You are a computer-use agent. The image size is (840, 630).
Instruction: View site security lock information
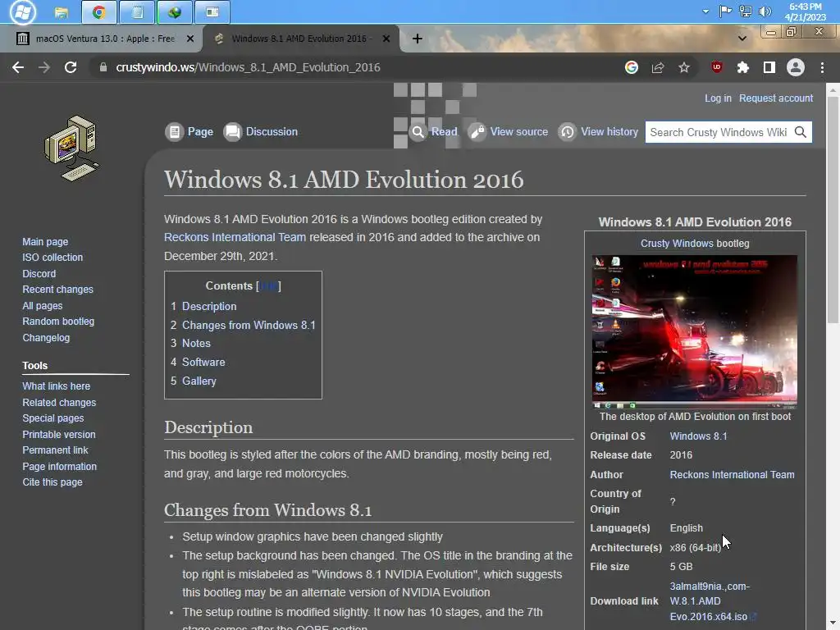click(x=103, y=67)
